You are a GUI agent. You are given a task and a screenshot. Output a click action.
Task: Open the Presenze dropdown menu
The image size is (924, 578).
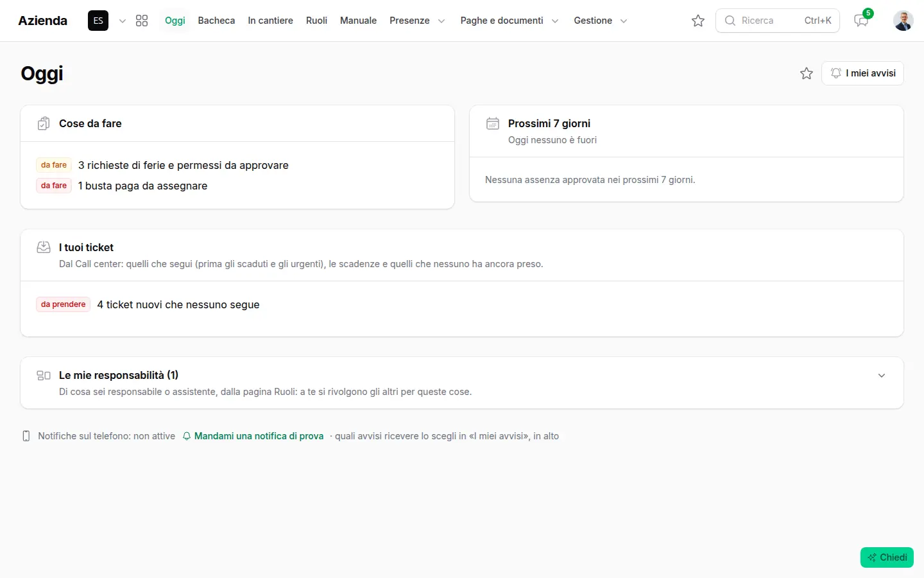417,21
